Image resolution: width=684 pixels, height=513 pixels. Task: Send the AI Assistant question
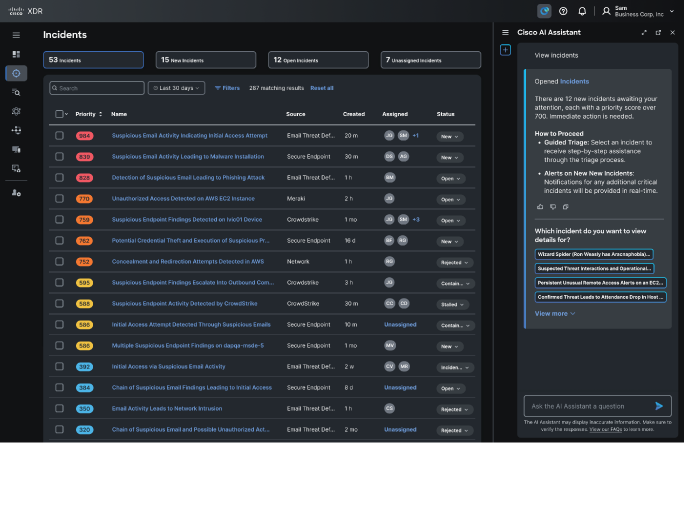pyautogui.click(x=659, y=406)
